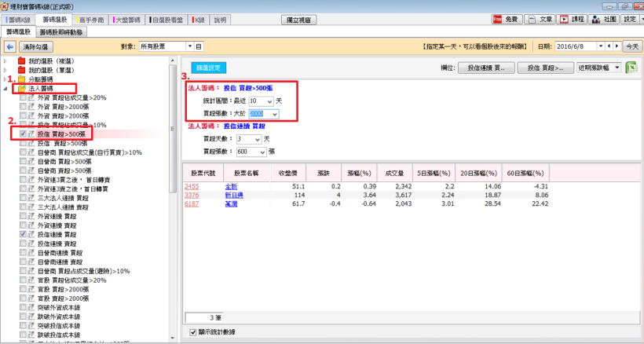Switch to 籌碼K線 tab

click(x=19, y=20)
